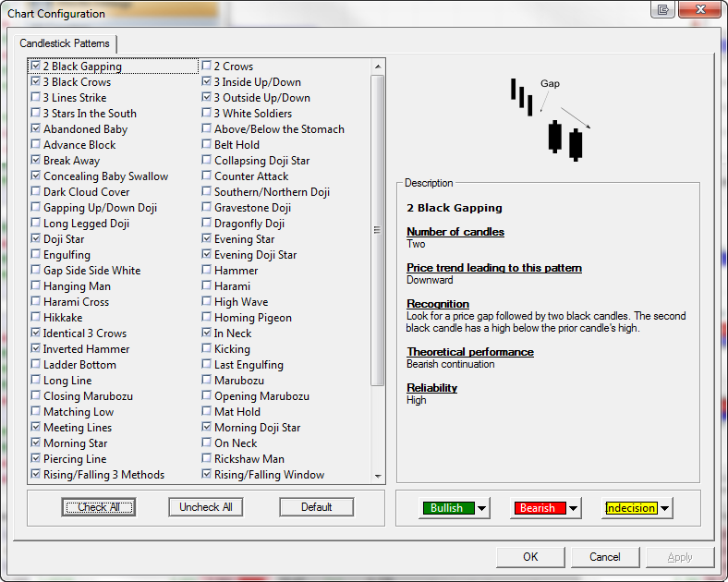Check the Harami Cross box

coord(35,301)
